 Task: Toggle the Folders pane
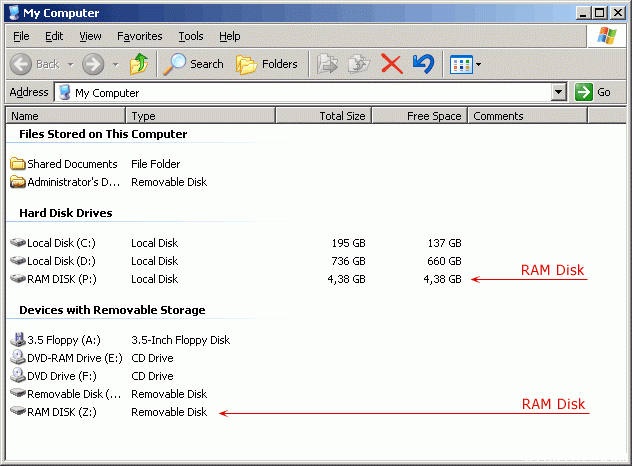pyautogui.click(x=266, y=64)
